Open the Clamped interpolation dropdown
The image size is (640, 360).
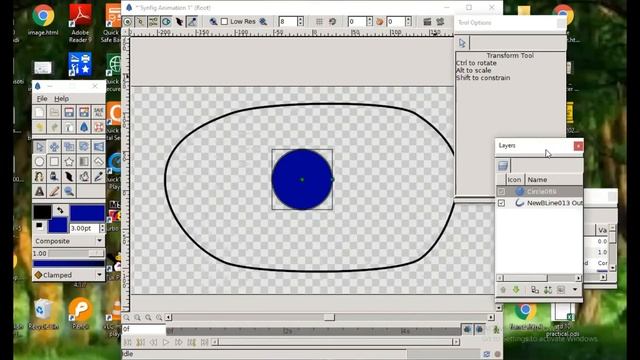pos(69,275)
